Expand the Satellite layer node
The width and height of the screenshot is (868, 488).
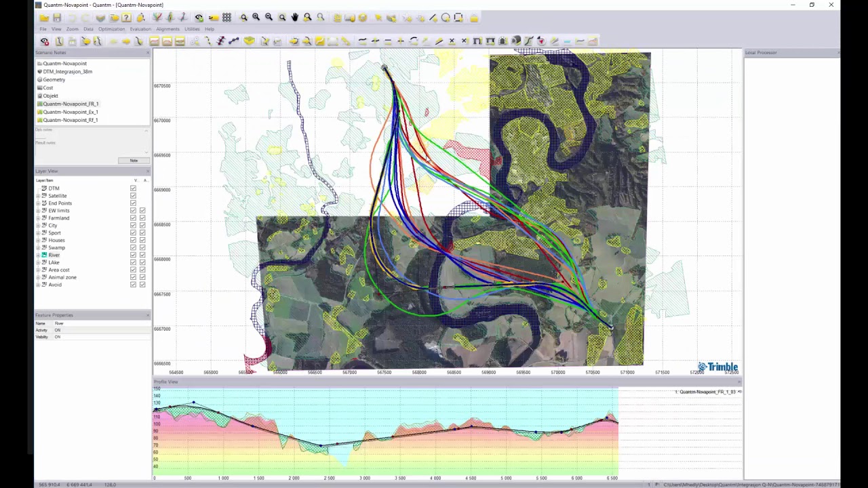(39, 196)
